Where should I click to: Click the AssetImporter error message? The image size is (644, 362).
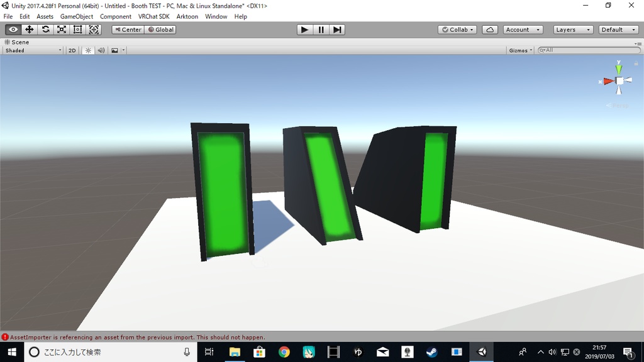[138, 337]
